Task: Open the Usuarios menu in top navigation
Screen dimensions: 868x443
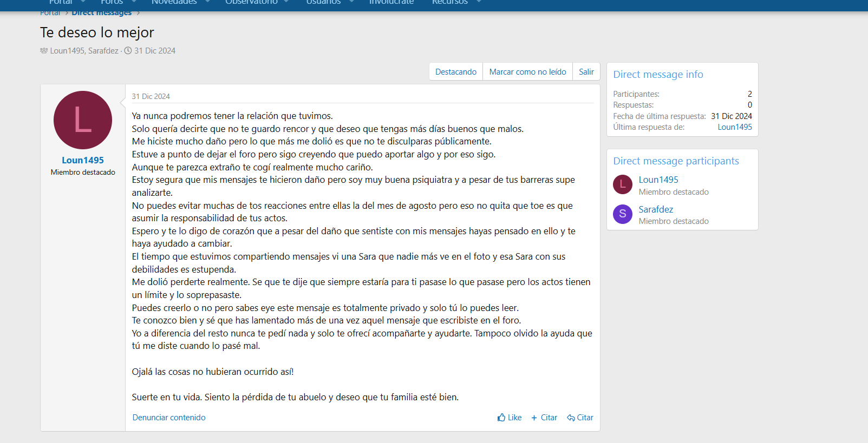Action: 324,3
